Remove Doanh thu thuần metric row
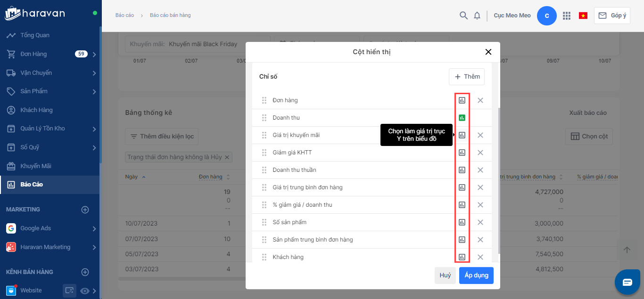The height and width of the screenshot is (299, 644). [480, 170]
